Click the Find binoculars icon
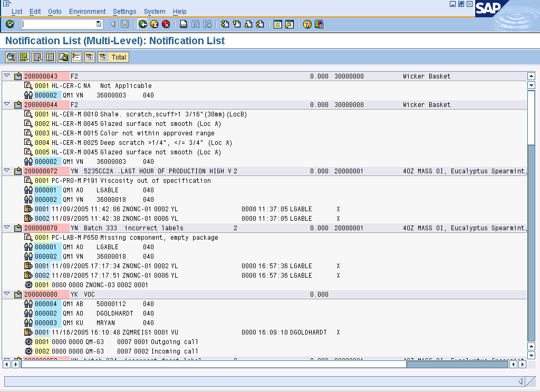Image resolution: width=540 pixels, height=392 pixels. [195, 24]
